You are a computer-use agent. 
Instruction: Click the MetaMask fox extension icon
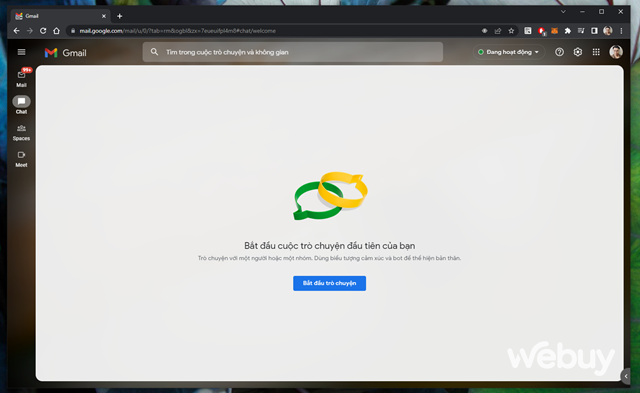[554, 31]
